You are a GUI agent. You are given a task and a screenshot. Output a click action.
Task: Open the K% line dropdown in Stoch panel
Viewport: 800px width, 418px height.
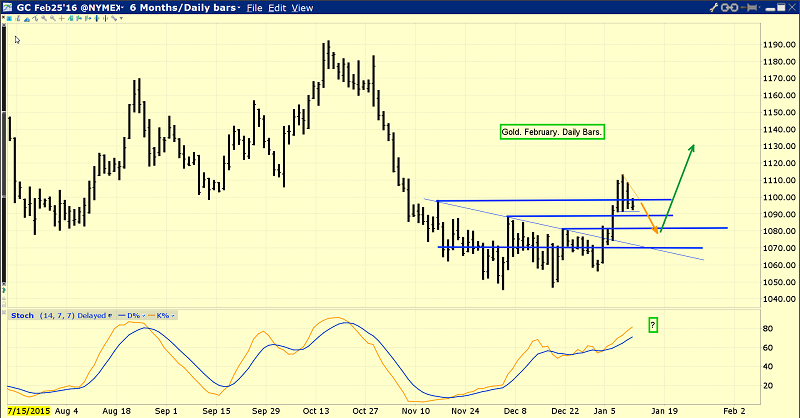(173, 316)
